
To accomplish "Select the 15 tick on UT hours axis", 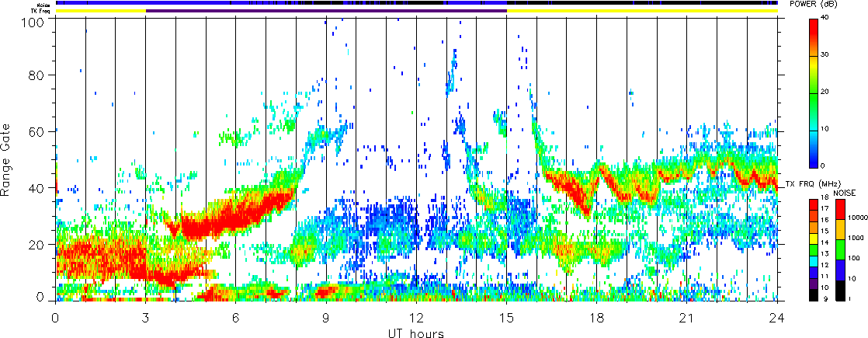I will tap(506, 318).
